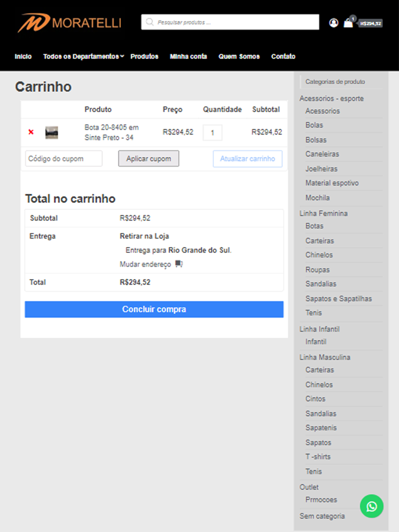Click the Concluir compra button

tap(154, 309)
